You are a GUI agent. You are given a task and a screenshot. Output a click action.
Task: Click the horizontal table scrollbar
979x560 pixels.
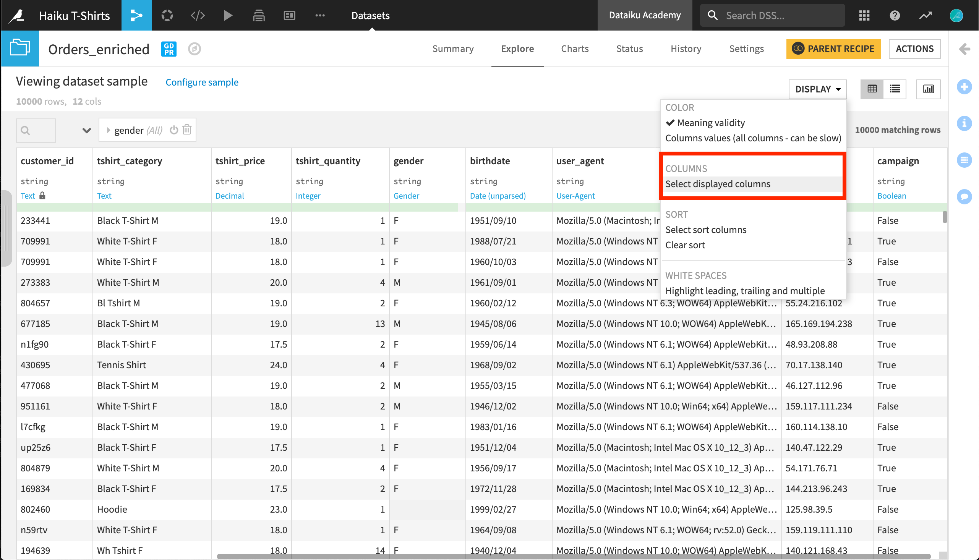click(x=573, y=556)
